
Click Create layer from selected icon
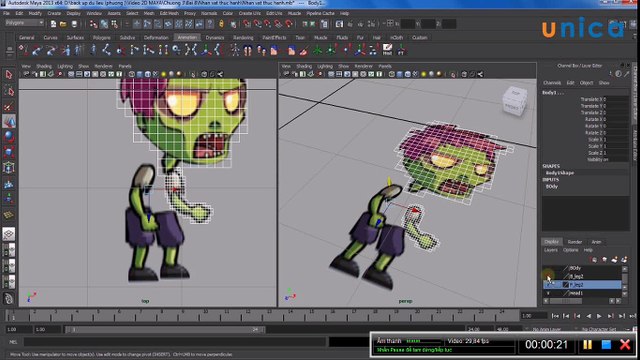point(624,260)
